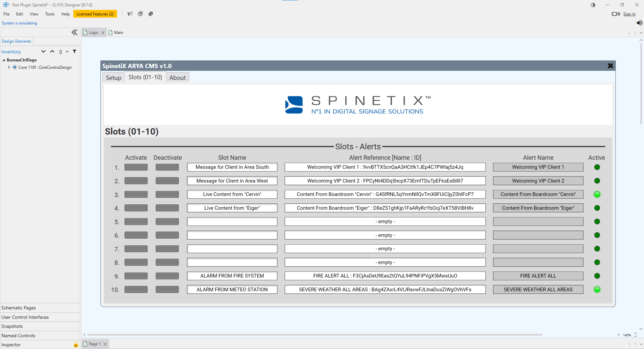
Task: Switch to the Main schematic tab
Action: click(x=116, y=33)
